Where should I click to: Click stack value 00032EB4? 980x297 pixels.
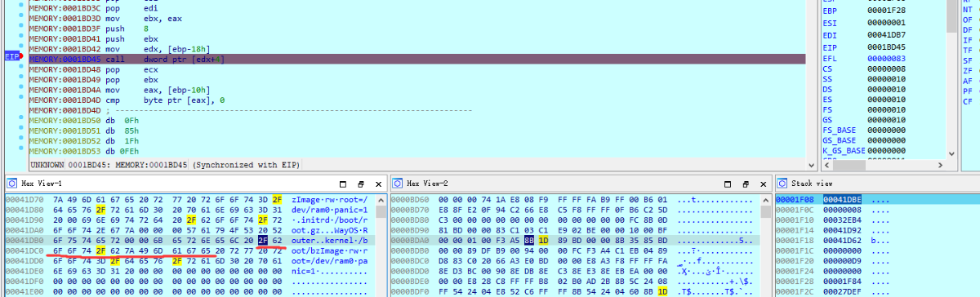click(843, 221)
